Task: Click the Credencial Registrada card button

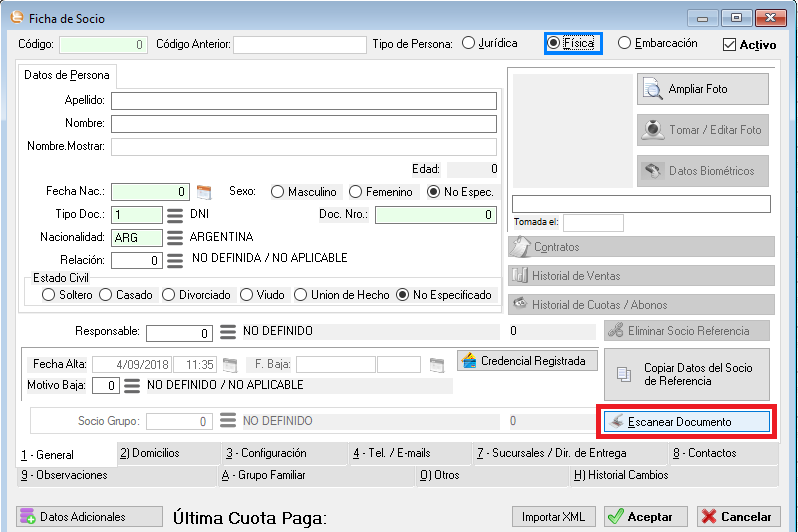Action: pyautogui.click(x=528, y=360)
